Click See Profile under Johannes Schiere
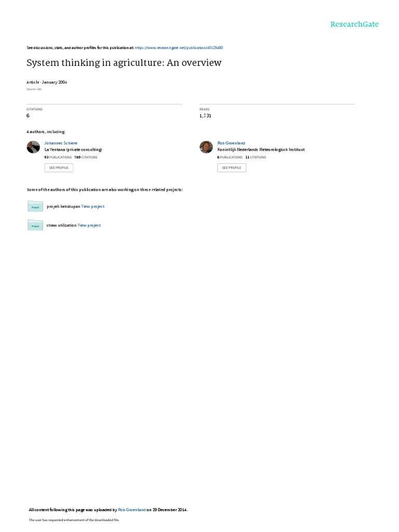The image size is (399, 532). pyautogui.click(x=59, y=168)
